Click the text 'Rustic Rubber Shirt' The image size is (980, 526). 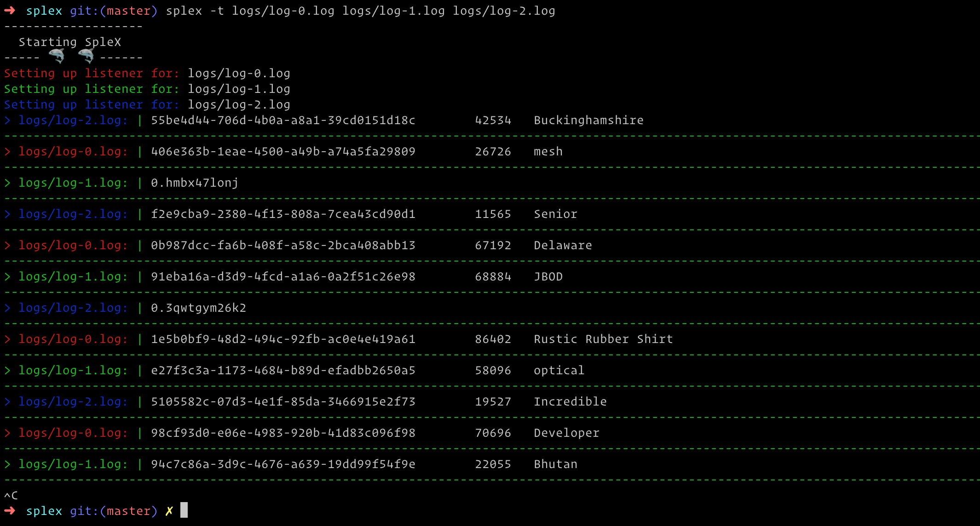[x=603, y=339]
